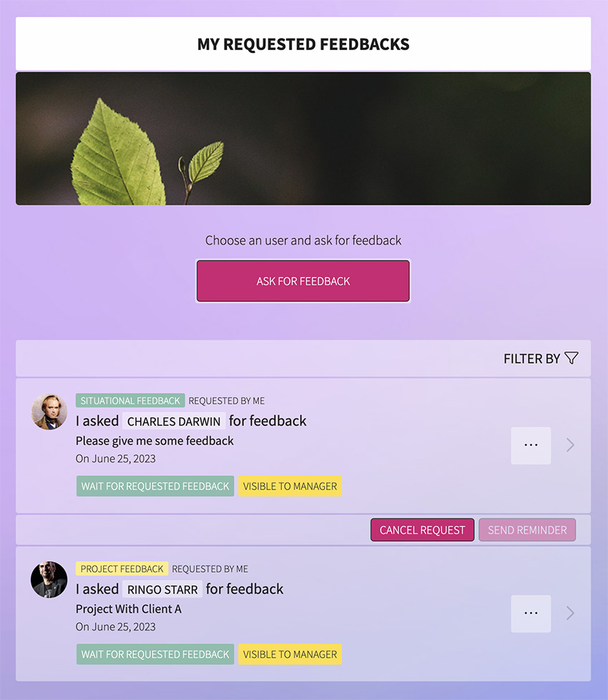Cancel the feedback request

click(423, 530)
